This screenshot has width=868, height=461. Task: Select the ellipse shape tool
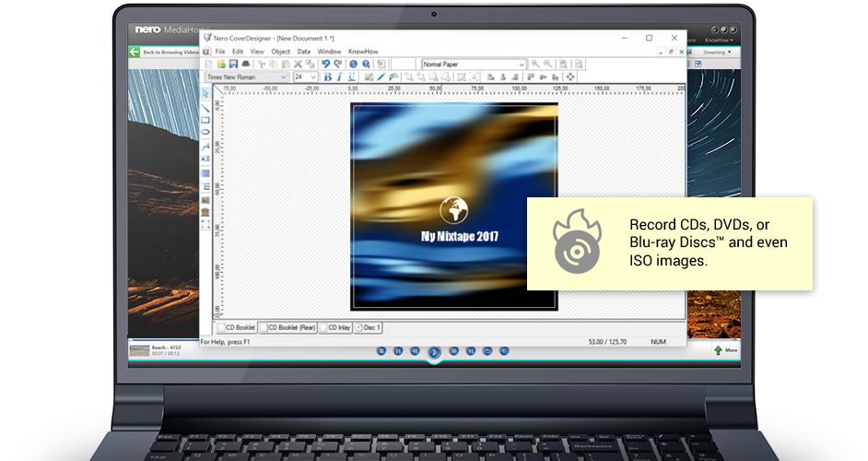[x=205, y=132]
